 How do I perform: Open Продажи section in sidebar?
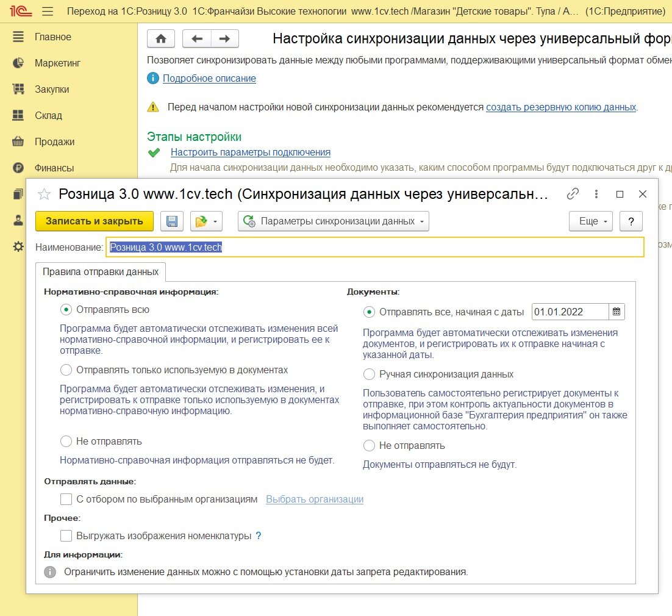54,141
